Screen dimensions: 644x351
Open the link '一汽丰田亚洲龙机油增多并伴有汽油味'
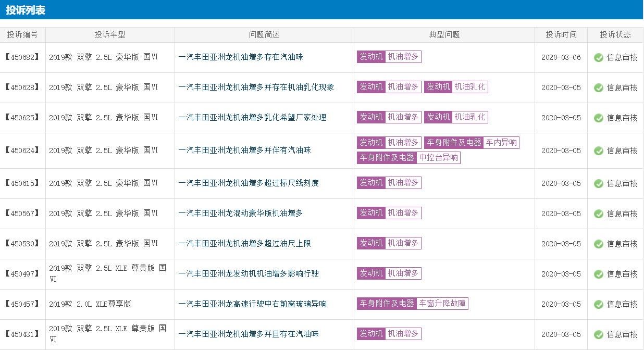(244, 151)
